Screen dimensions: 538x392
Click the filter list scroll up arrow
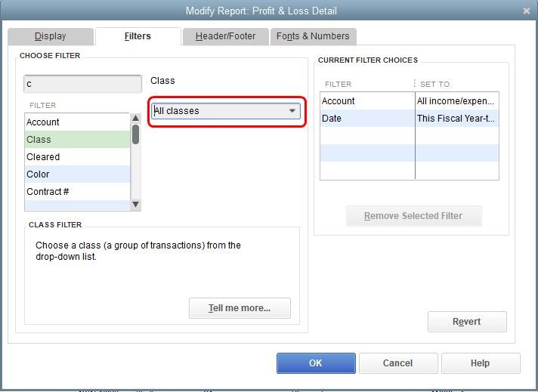(x=135, y=118)
